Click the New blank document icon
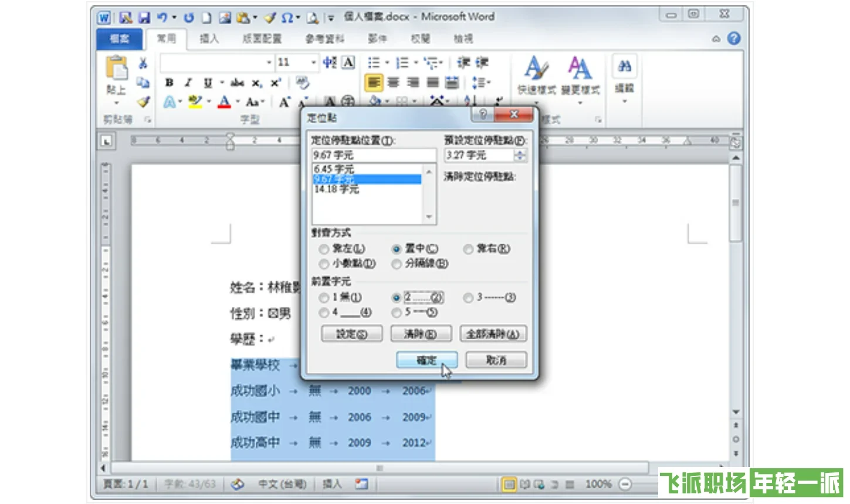Image resolution: width=850 pixels, height=504 pixels. (206, 18)
